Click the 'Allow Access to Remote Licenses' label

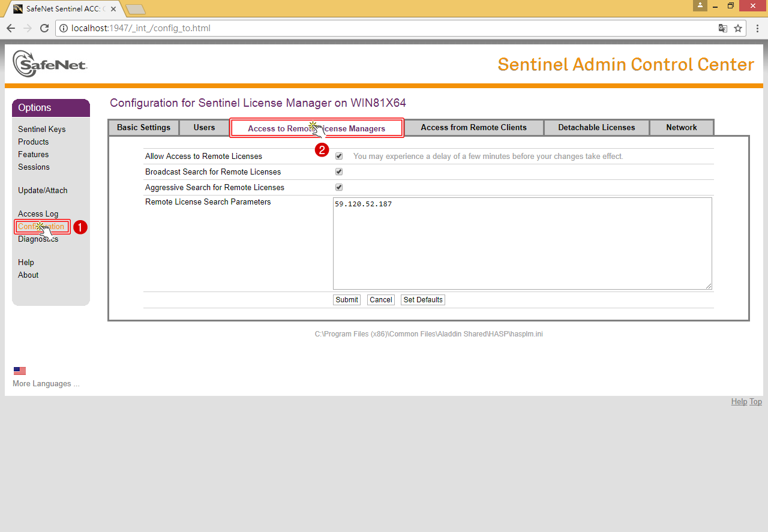click(203, 156)
